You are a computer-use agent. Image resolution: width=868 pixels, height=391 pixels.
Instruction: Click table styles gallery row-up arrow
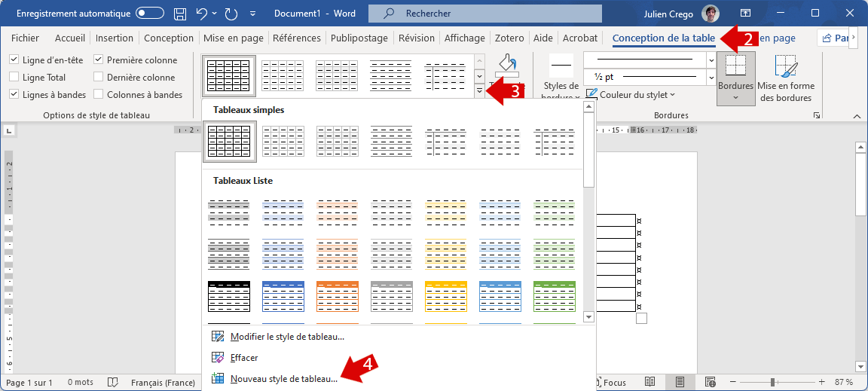coord(480,61)
